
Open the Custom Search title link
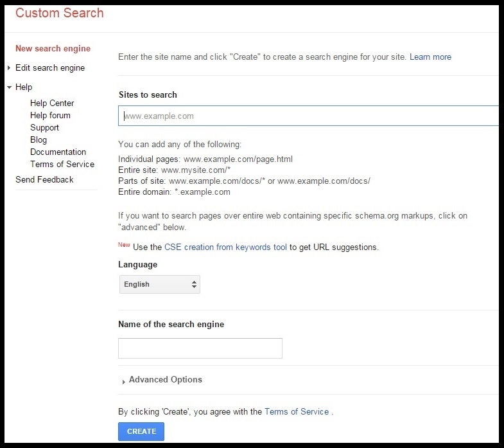pos(60,13)
